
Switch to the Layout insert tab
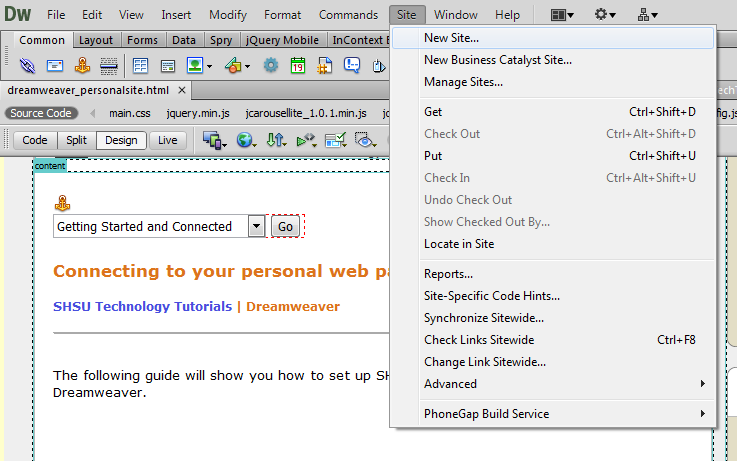(x=96, y=40)
